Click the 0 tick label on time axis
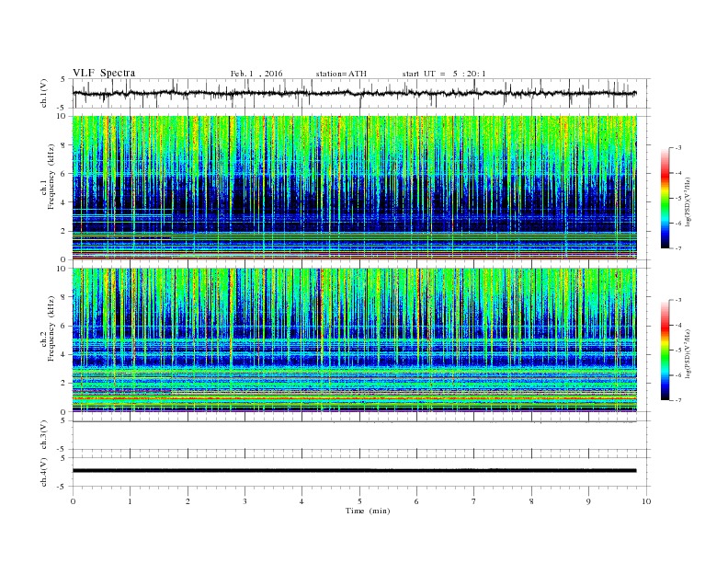Viewport: 728px width, 563px height. 73,501
